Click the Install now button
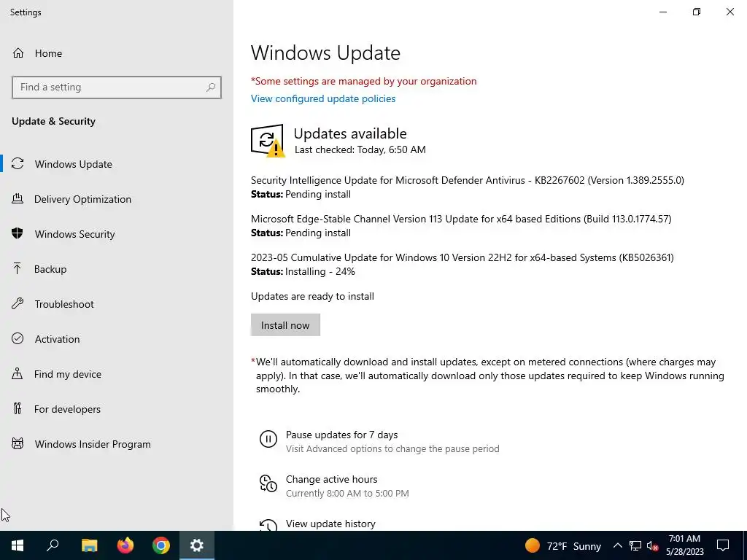 pos(285,324)
